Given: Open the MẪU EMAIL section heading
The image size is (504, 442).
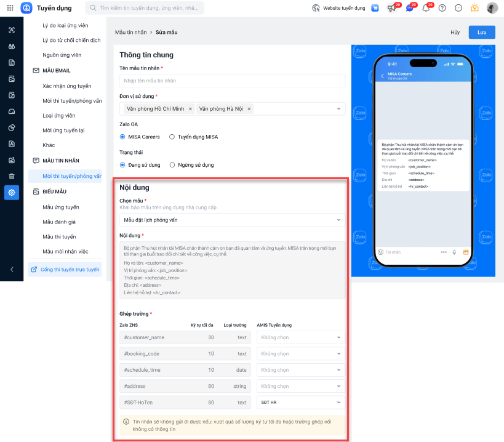Looking at the screenshot, I should [56, 70].
